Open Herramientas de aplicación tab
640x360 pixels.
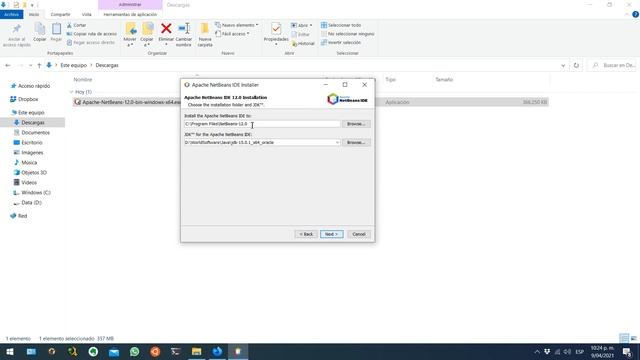click(130, 14)
